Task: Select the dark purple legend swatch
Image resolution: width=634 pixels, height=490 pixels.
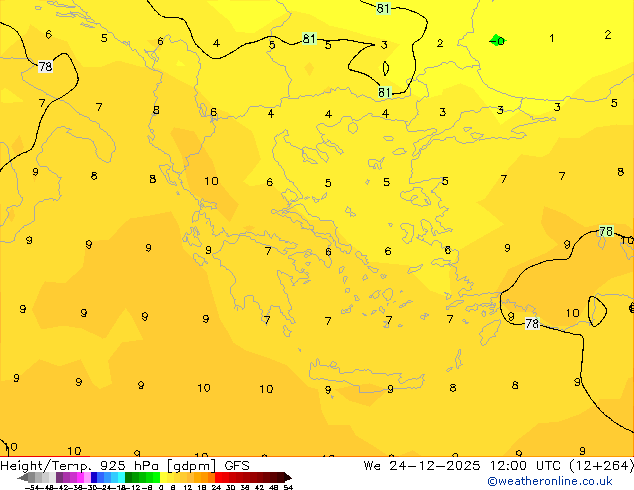Action: click(59, 477)
